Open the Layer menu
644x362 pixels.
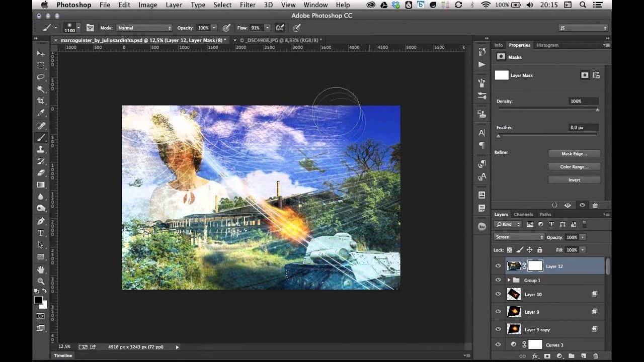click(x=174, y=5)
